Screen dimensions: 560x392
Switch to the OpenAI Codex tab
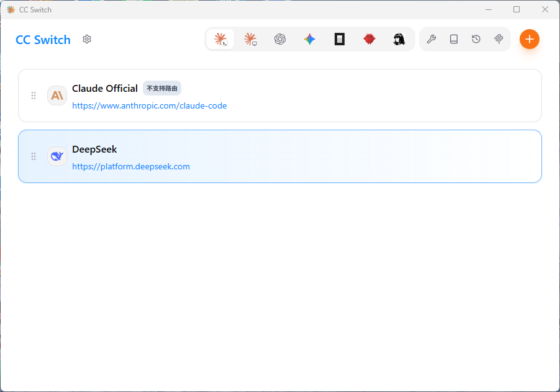click(x=280, y=39)
